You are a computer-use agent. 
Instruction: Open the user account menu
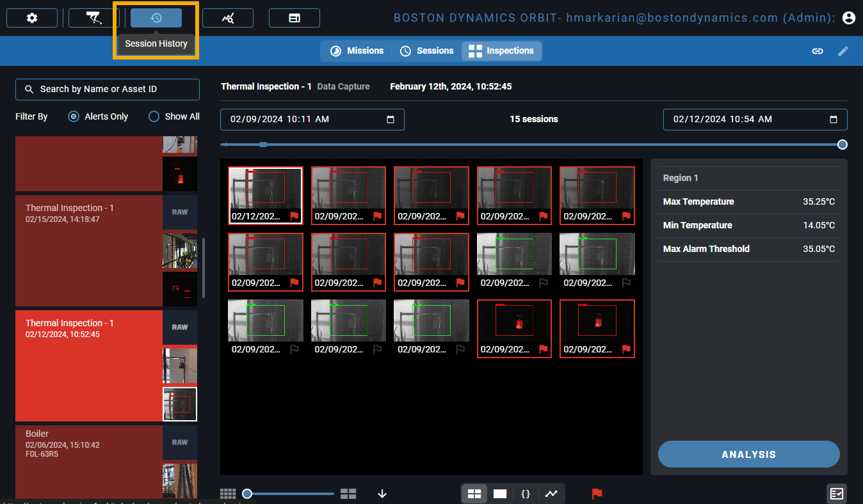click(x=849, y=18)
